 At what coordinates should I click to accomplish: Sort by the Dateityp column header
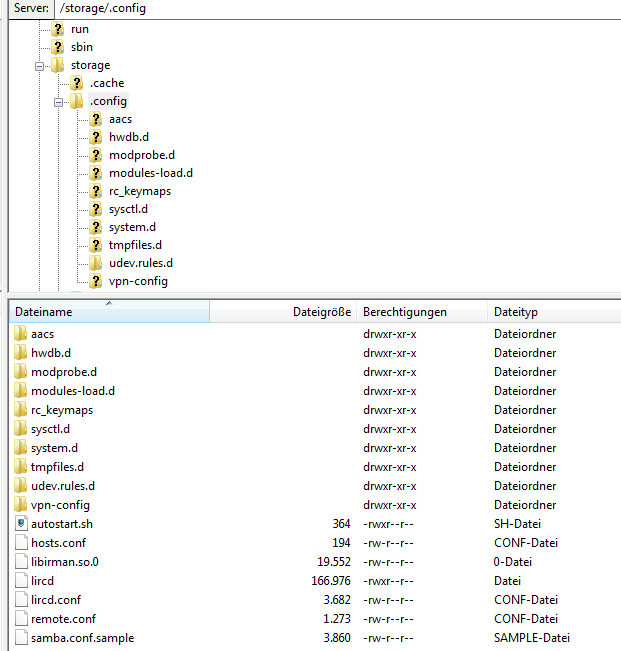(x=554, y=311)
